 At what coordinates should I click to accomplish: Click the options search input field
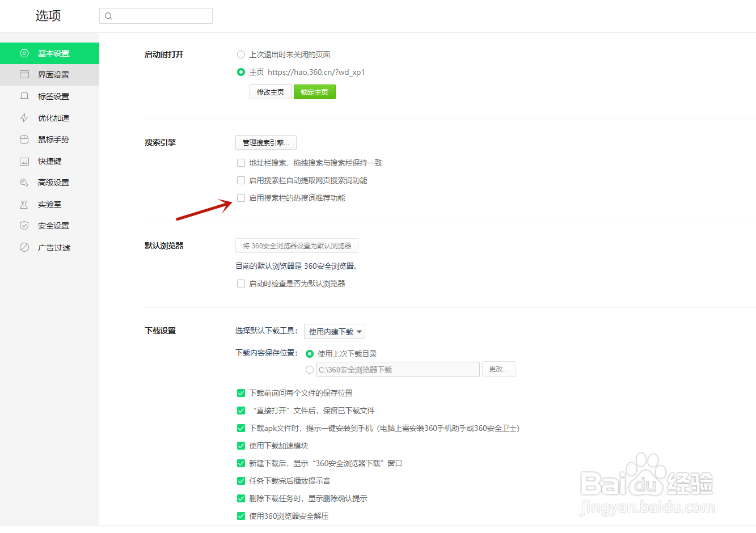(x=156, y=16)
